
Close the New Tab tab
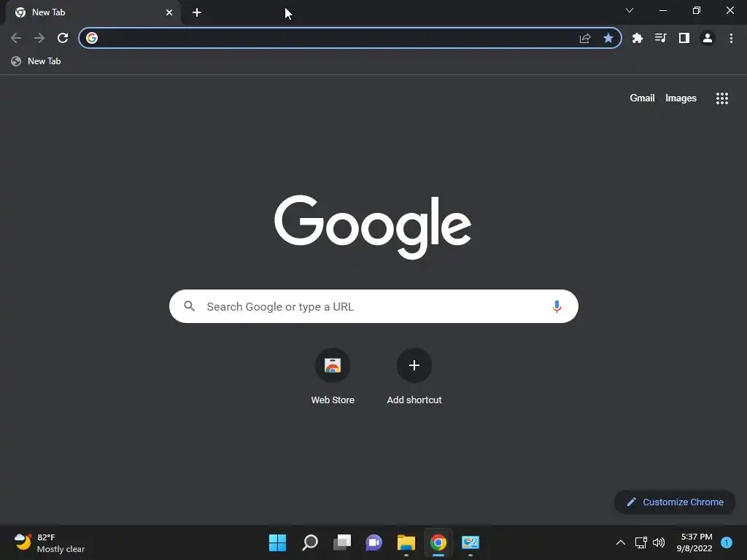(169, 12)
